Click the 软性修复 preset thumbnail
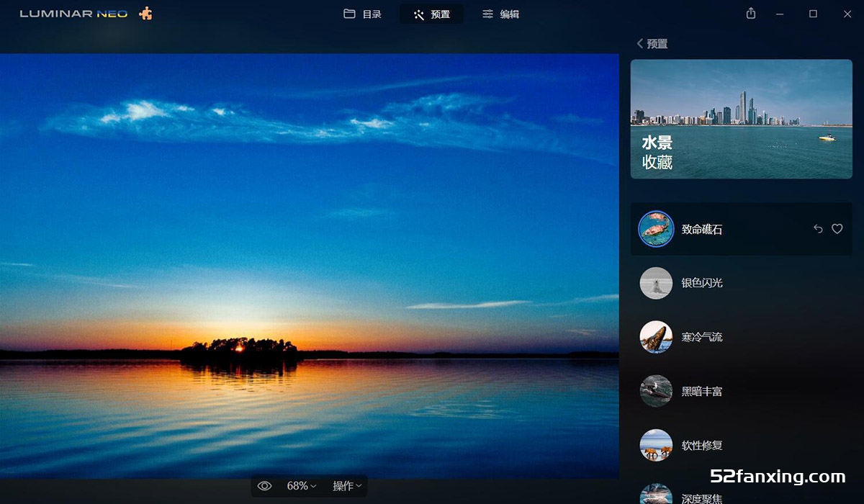 point(656,445)
